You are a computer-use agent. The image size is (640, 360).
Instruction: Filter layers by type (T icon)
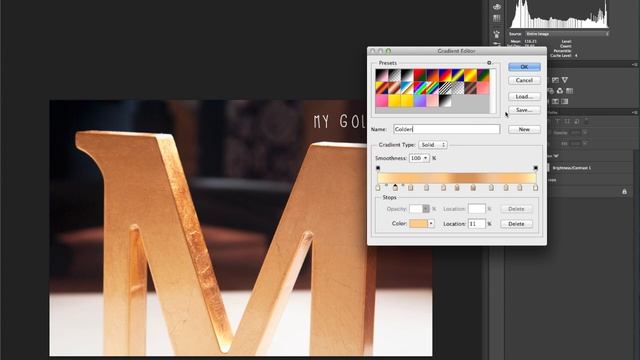coord(558,122)
